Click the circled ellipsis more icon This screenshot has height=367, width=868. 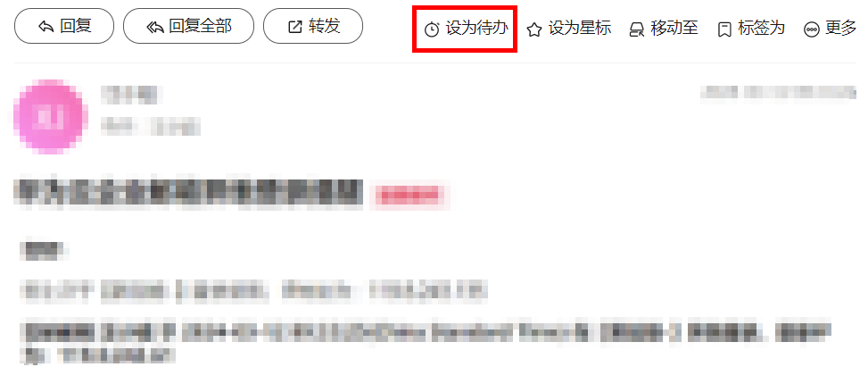click(812, 29)
